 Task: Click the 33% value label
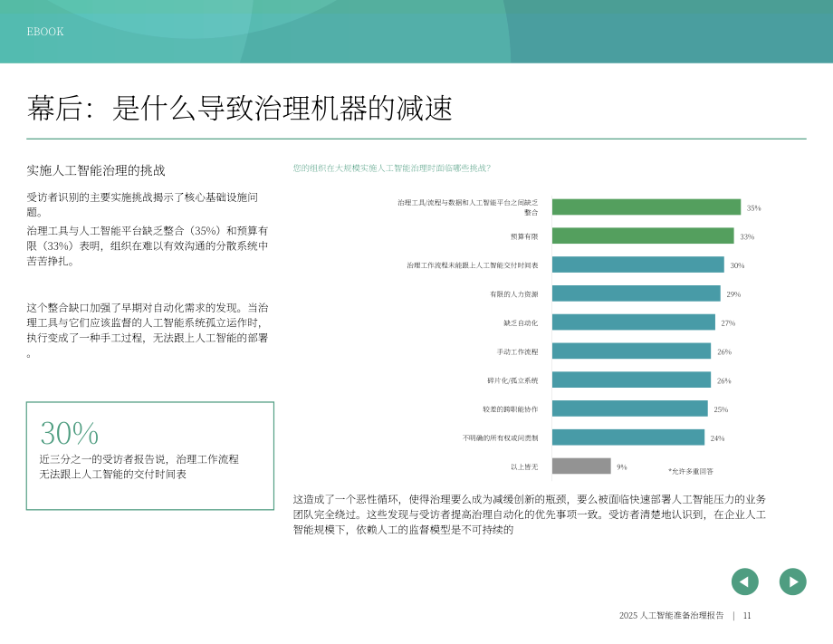(x=747, y=236)
